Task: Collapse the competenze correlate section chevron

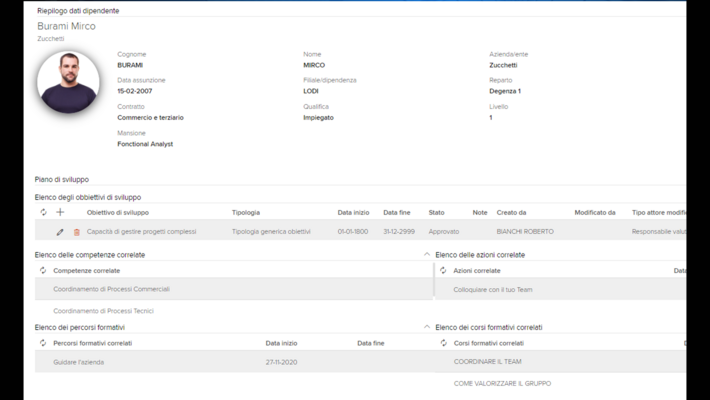Action: click(x=427, y=255)
